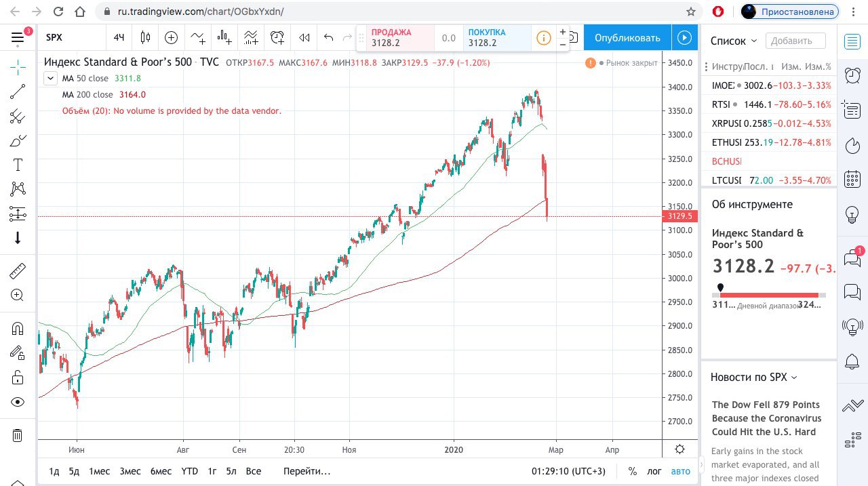Screen dimensions: 868x486
Task: Click the trash remove drawings icon
Action: click(18, 435)
